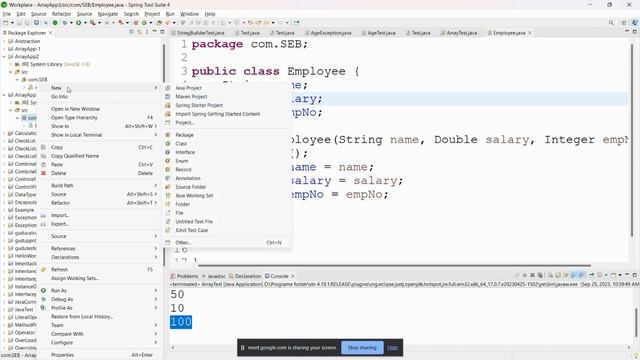Click the Java Working Set icon
Screen dimensions: 640x360
coord(168,195)
